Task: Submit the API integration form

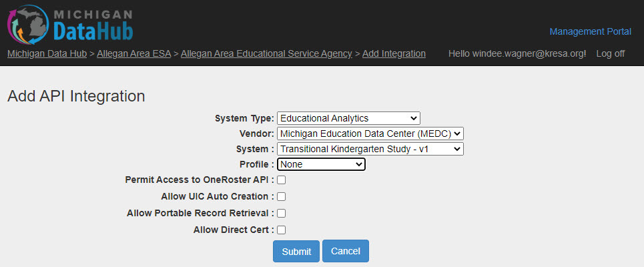Action: click(x=296, y=252)
